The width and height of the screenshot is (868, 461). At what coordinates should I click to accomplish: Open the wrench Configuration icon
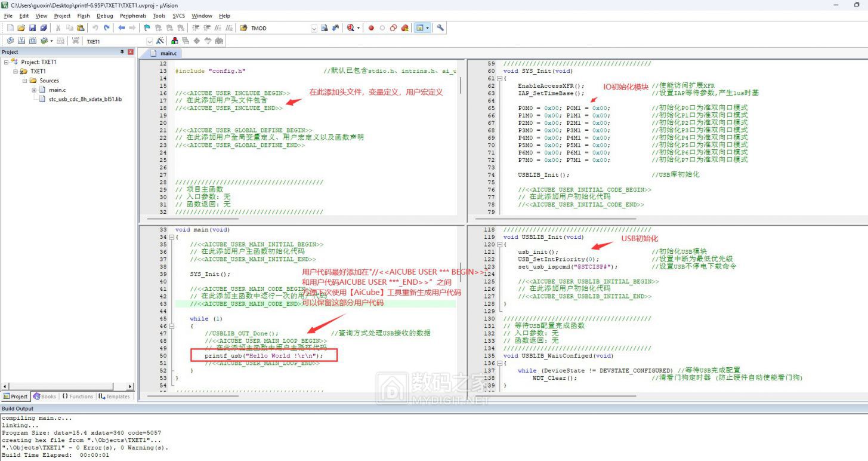click(x=440, y=28)
